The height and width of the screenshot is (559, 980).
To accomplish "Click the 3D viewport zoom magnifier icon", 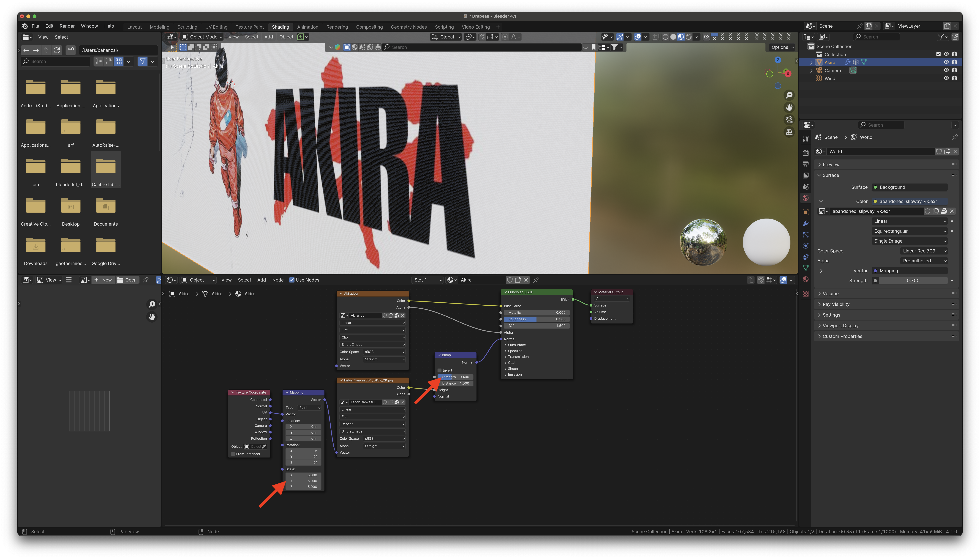I will click(789, 95).
